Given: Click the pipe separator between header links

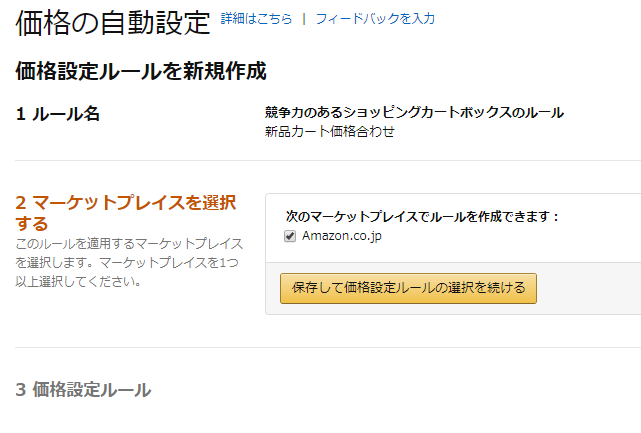Looking at the screenshot, I should click(303, 19).
